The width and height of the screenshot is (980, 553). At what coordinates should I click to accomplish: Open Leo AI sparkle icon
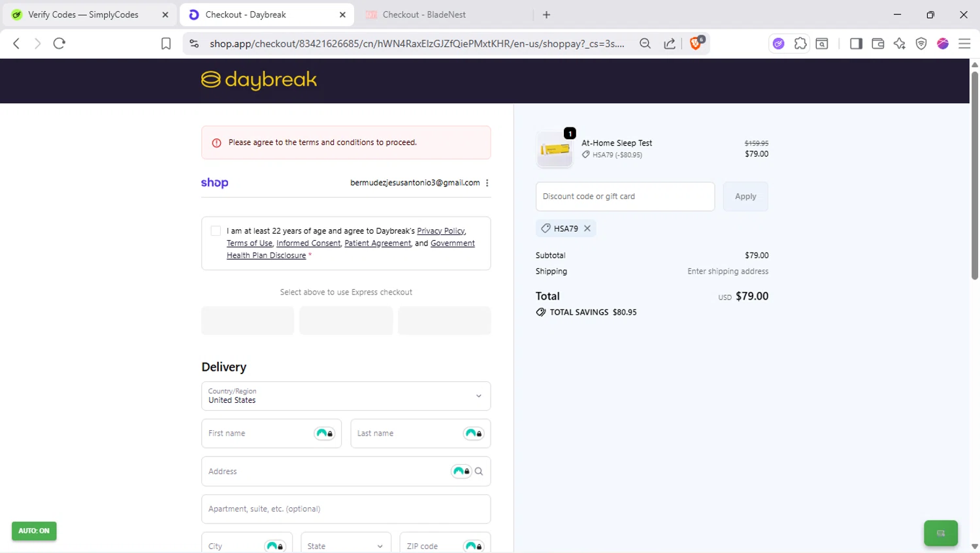click(x=900, y=44)
